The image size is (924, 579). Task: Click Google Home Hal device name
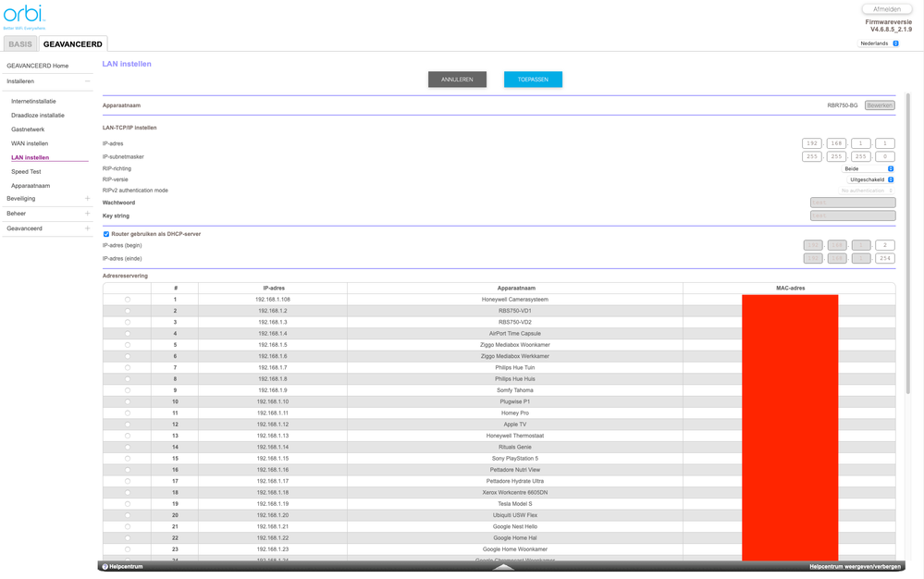point(515,537)
